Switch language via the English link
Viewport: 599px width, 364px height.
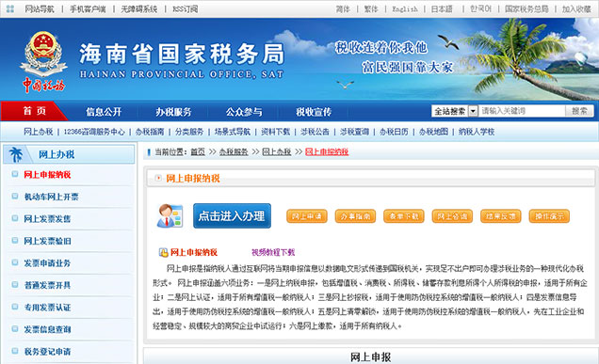405,8
